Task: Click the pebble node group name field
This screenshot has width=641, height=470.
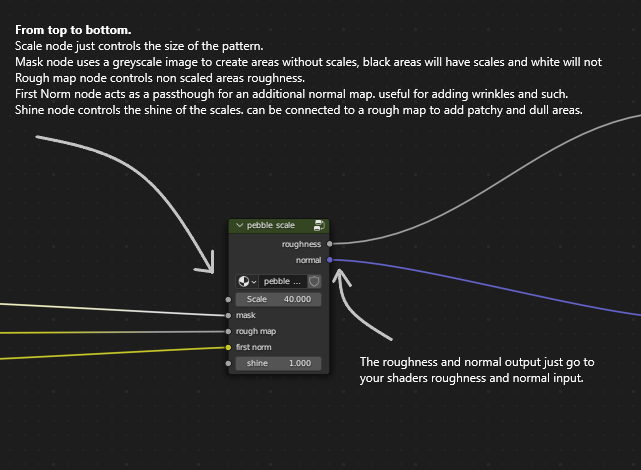Action: [282, 282]
